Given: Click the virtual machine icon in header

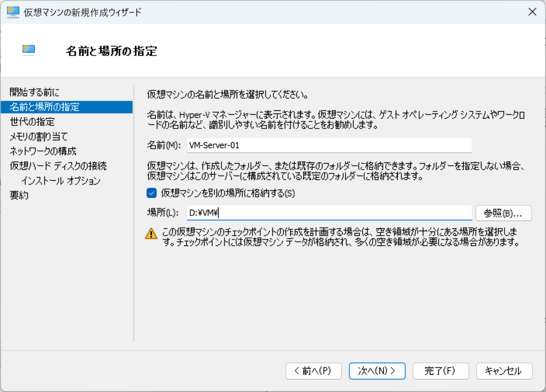Looking at the screenshot, I should 29,50.
